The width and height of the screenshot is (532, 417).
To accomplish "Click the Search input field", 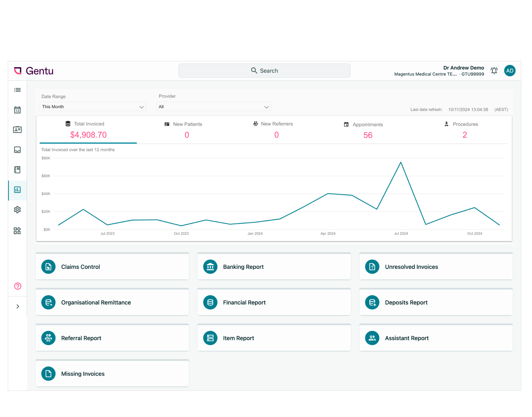I will (x=265, y=71).
